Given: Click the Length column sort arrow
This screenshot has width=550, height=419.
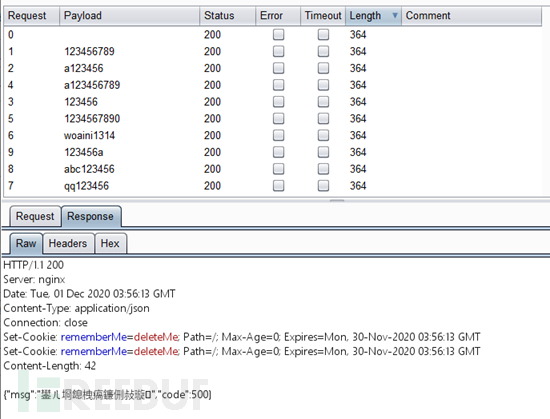Looking at the screenshot, I should (395, 15).
